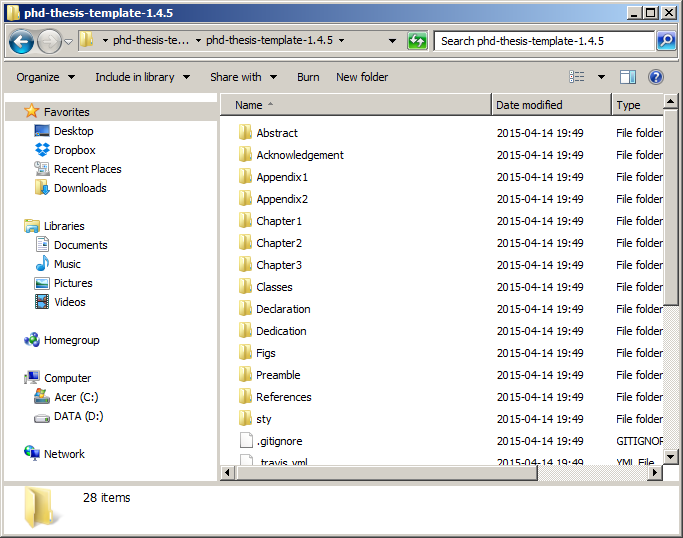Sort by the Date modified column header
Image resolution: width=683 pixels, height=538 pixels.
(x=550, y=105)
